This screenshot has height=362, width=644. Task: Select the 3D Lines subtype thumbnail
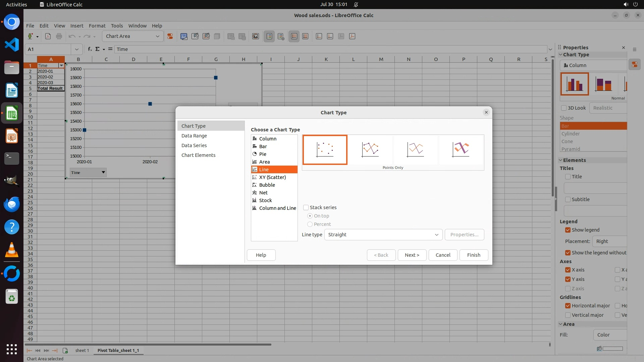coord(461,149)
